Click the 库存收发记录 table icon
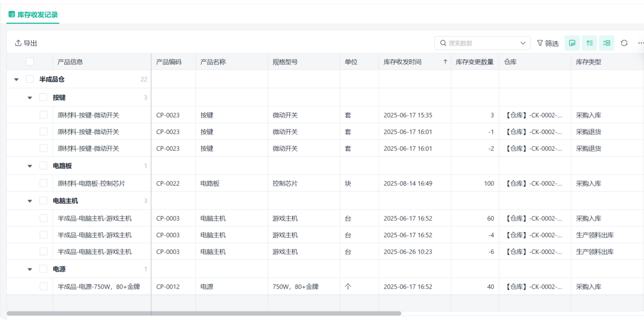This screenshot has width=644, height=320. click(x=12, y=14)
